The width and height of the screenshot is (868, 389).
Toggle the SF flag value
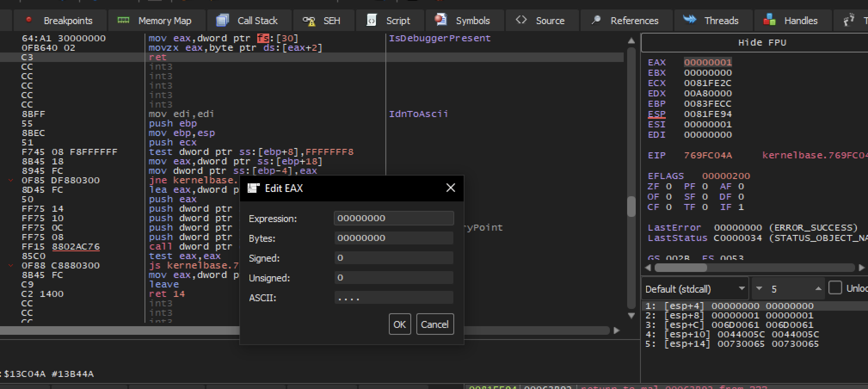click(x=705, y=197)
